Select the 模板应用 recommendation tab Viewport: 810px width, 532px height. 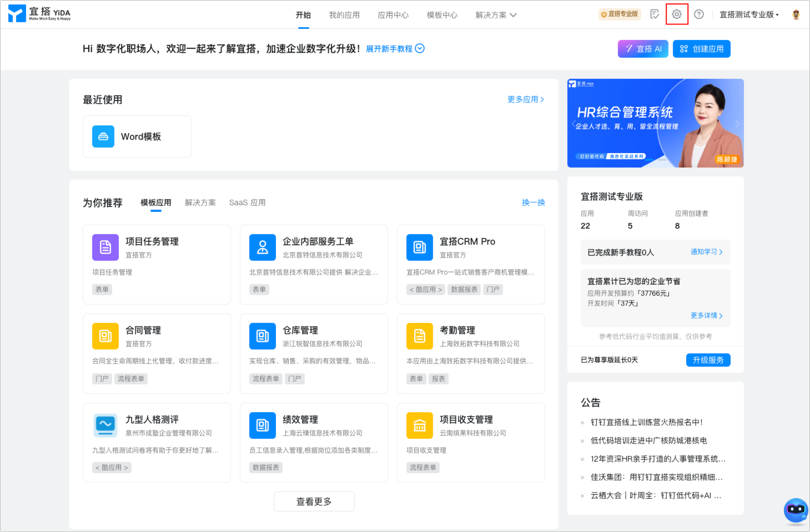point(156,202)
